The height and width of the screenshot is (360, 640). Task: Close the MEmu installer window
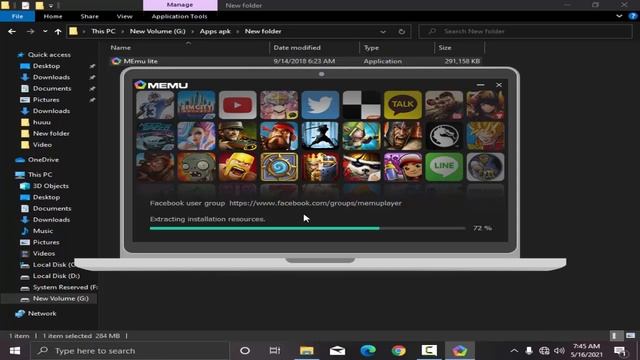(x=499, y=85)
